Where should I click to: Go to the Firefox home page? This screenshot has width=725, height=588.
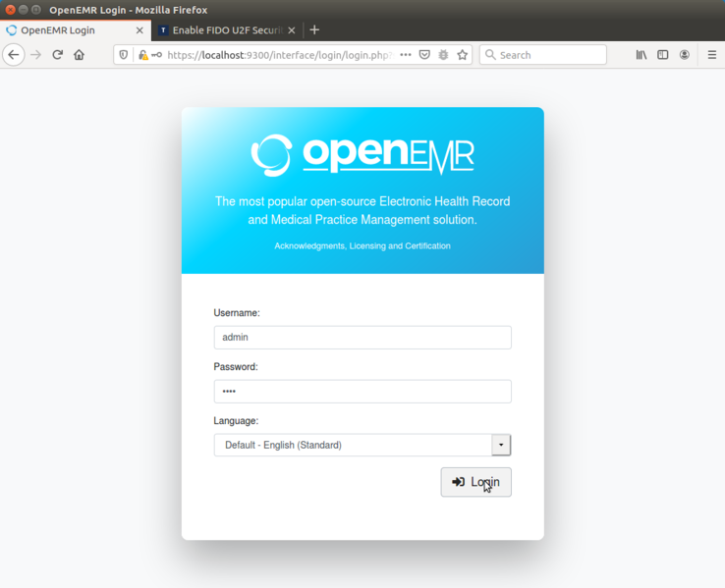(80, 55)
